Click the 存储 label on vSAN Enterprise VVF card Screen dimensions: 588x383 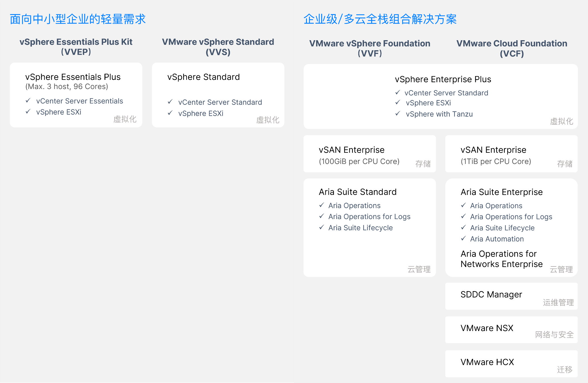point(422,164)
